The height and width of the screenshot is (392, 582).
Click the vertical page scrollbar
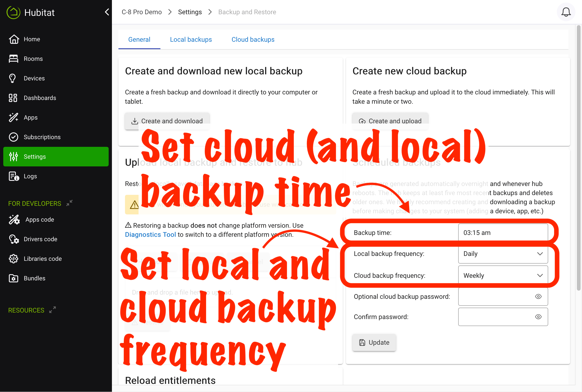(579, 158)
